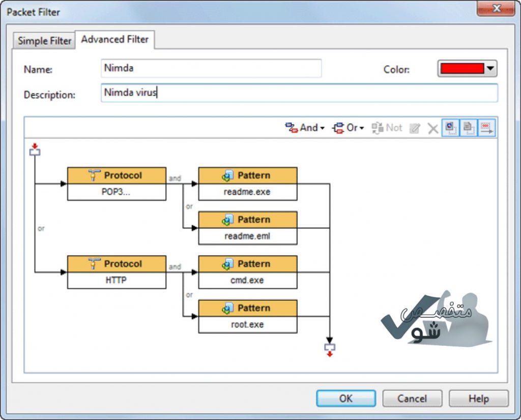Switch to the Advanced Filter tab

115,39
